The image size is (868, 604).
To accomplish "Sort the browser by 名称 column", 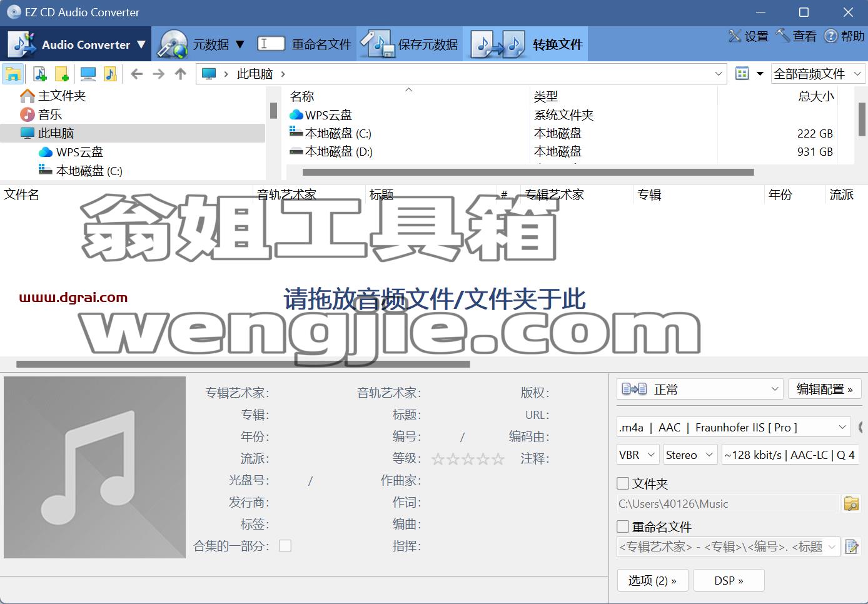I will [x=302, y=96].
